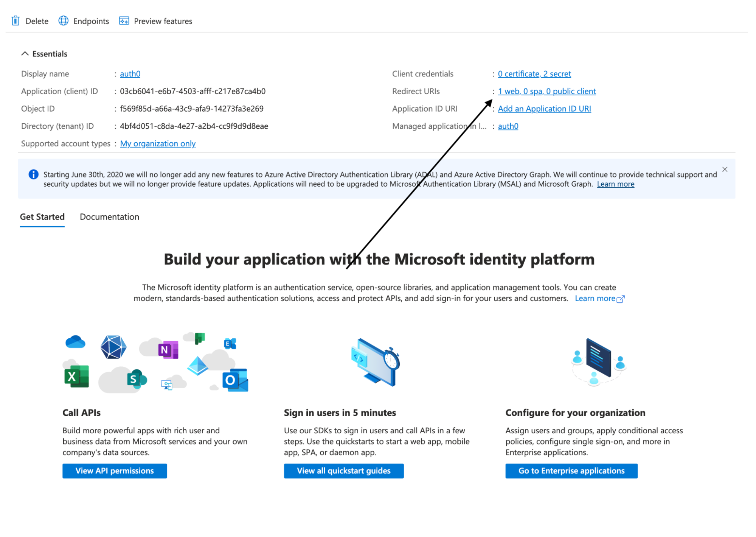The image size is (756, 537).
Task: Click the blue polyhedron Graph icon
Action: pyautogui.click(x=113, y=347)
